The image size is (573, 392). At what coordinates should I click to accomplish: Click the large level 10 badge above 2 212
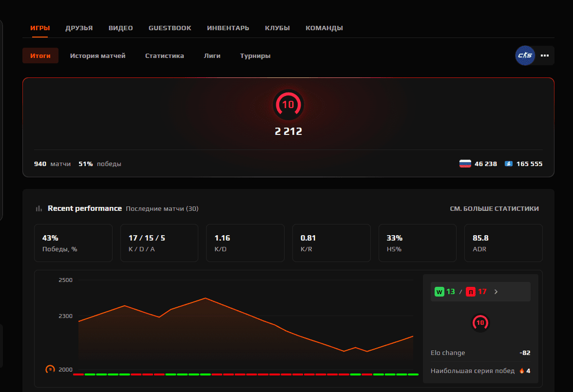tap(288, 105)
